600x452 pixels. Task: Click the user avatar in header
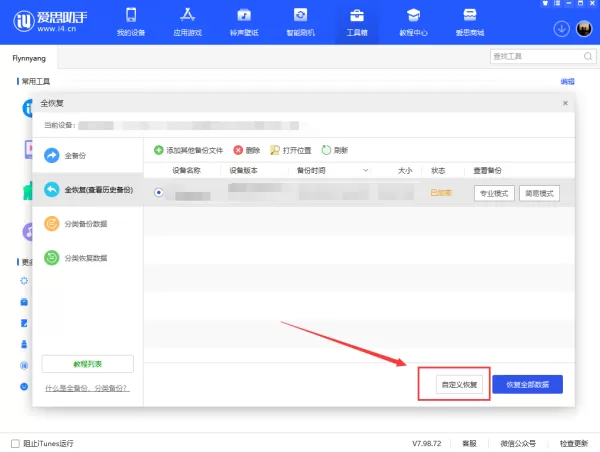(x=584, y=29)
